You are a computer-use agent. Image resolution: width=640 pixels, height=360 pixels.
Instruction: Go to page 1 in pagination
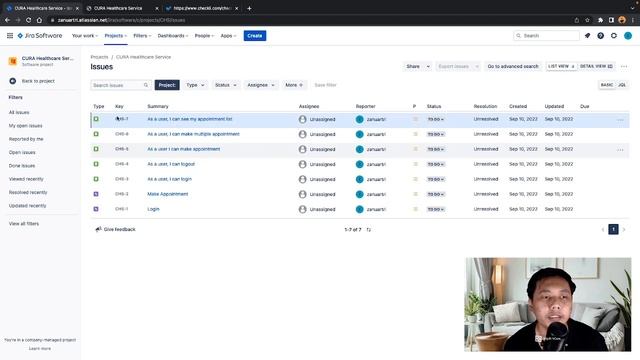tap(613, 229)
